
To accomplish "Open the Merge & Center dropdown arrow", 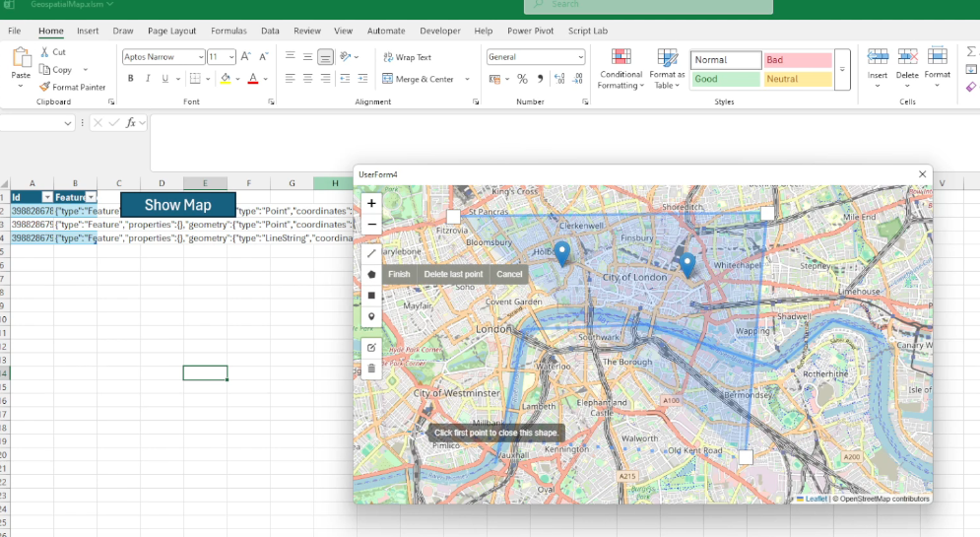I will 467,80.
